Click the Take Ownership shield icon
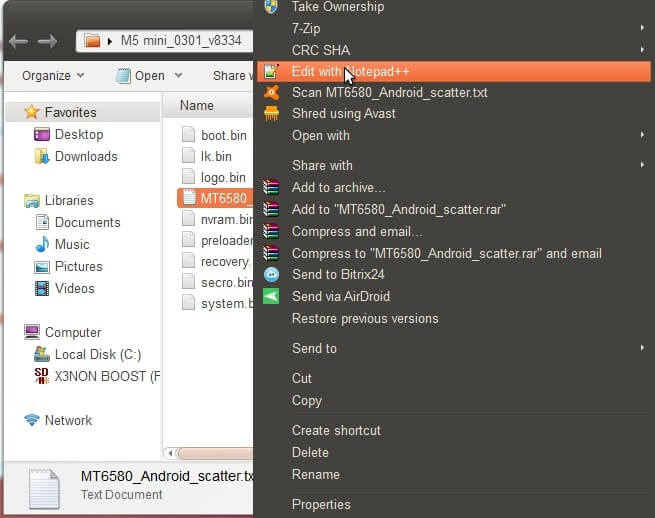Image resolution: width=655 pixels, height=518 pixels. (271, 6)
